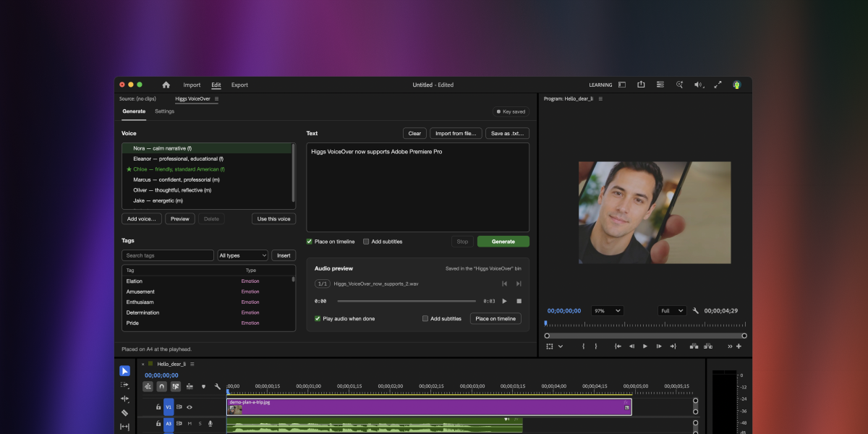This screenshot has height=434, width=868.
Task: Click Add Marker icon in timeline
Action: pyautogui.click(x=203, y=386)
